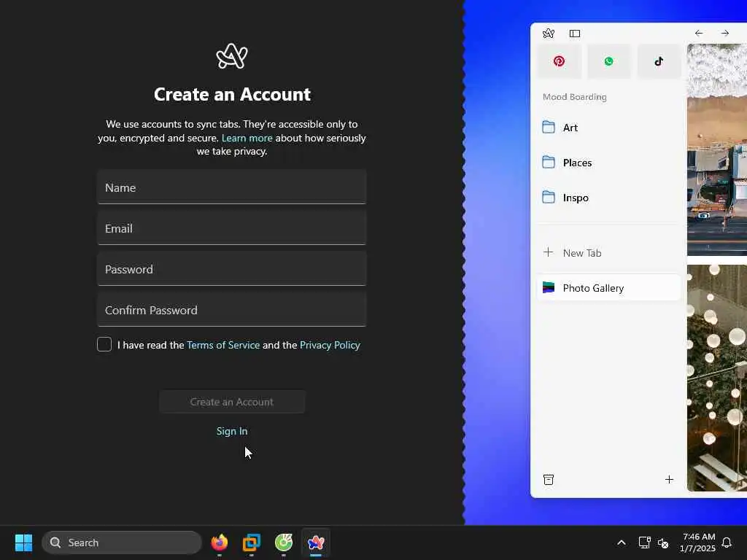This screenshot has width=747, height=560.
Task: Check the Terms of Service agreement checkbox
Action: pos(104,344)
